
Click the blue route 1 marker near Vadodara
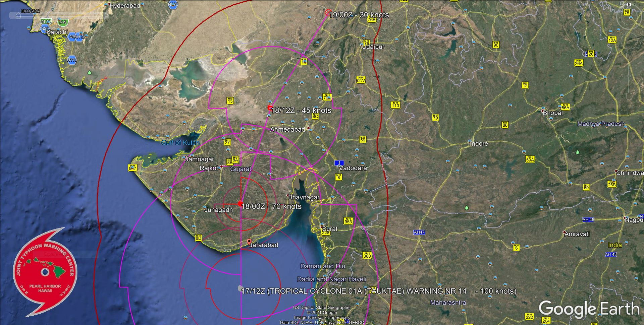(339, 162)
